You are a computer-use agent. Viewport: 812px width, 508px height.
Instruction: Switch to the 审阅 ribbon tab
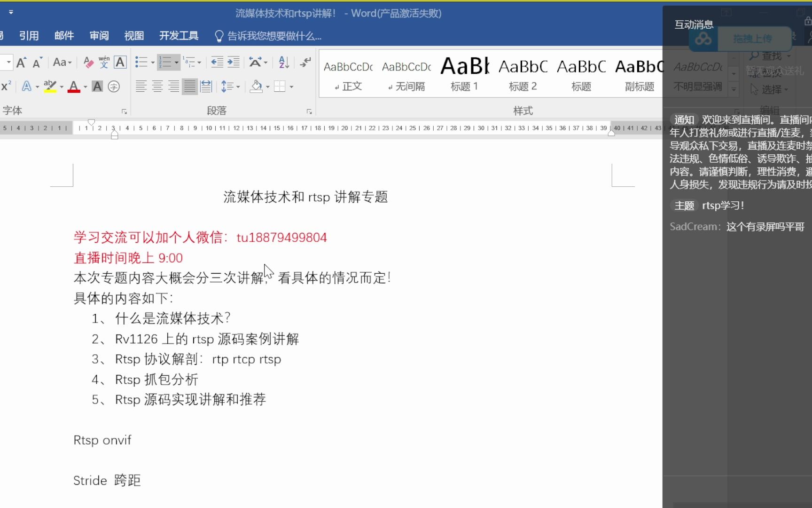point(99,35)
